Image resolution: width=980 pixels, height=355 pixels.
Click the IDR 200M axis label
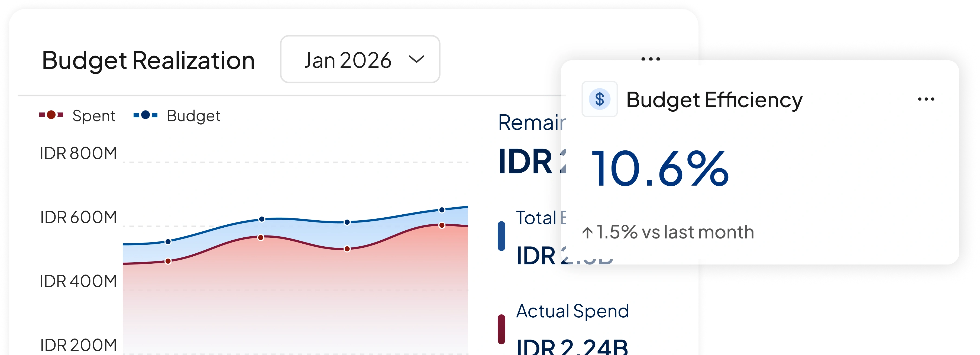[78, 345]
